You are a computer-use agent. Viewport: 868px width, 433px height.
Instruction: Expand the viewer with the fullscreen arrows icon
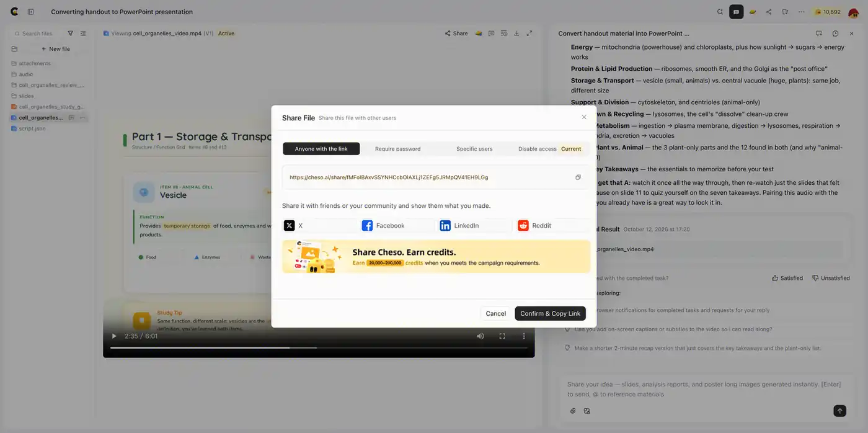[x=529, y=33]
